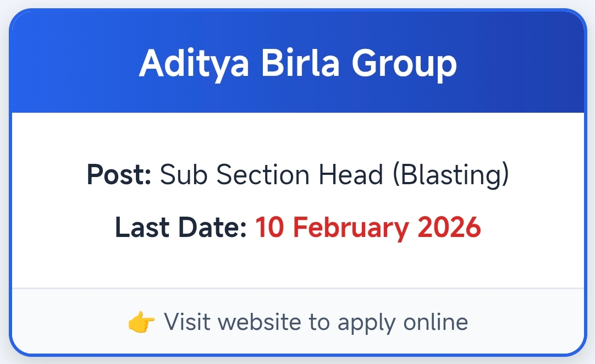Click the word 'February' in the date
595x364 pixels.
pyautogui.click(x=350, y=228)
